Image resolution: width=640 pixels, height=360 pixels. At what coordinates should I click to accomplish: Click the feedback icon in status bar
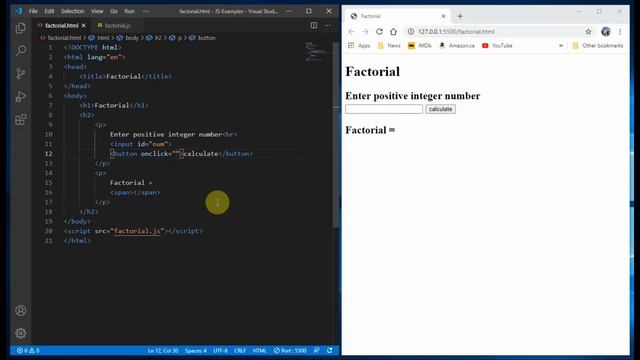click(x=316, y=350)
